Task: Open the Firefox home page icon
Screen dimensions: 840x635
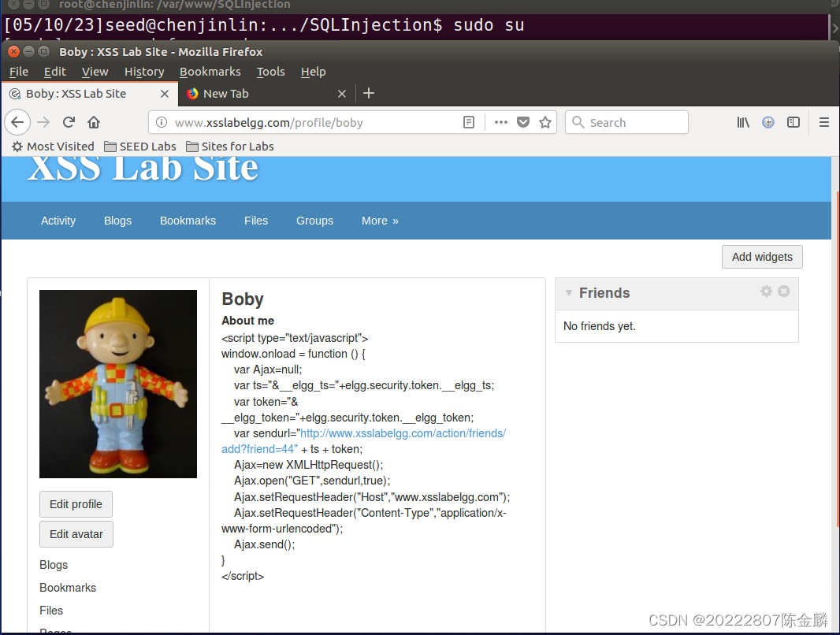Action: pyautogui.click(x=94, y=123)
